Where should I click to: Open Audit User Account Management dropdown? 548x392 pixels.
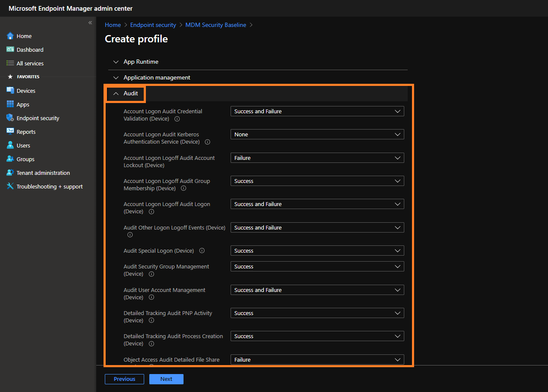317,290
